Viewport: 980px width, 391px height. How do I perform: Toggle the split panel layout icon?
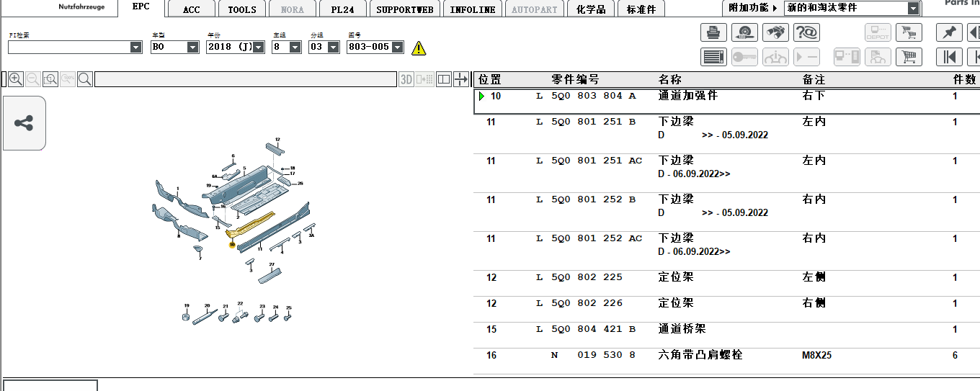tap(443, 79)
